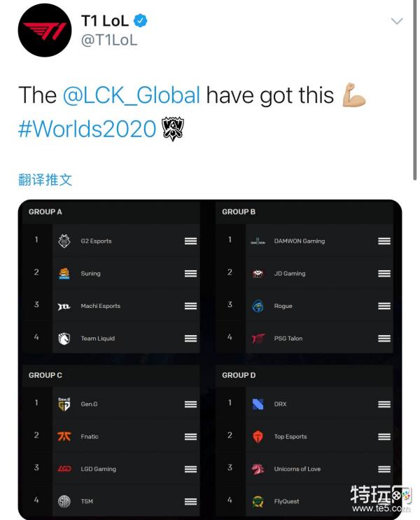Click the Group D pick'em thumbnail header
Screen dimensions: 420x520
tap(239, 375)
